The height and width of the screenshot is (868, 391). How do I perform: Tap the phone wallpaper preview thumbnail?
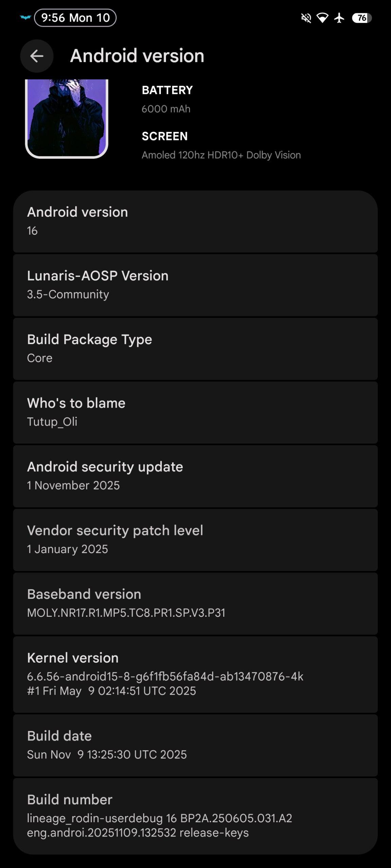coord(67,118)
